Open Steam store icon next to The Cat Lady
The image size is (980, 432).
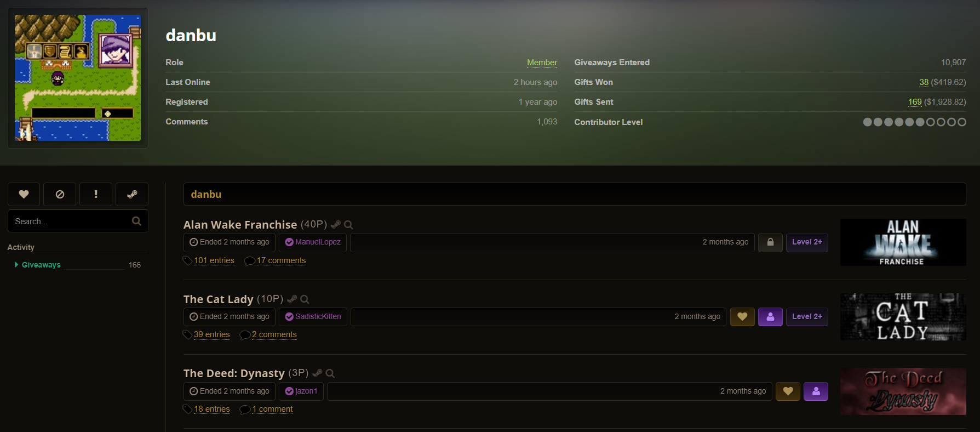pos(292,299)
